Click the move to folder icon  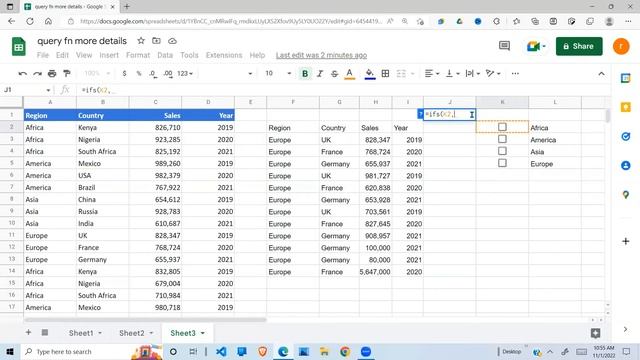(x=156, y=41)
